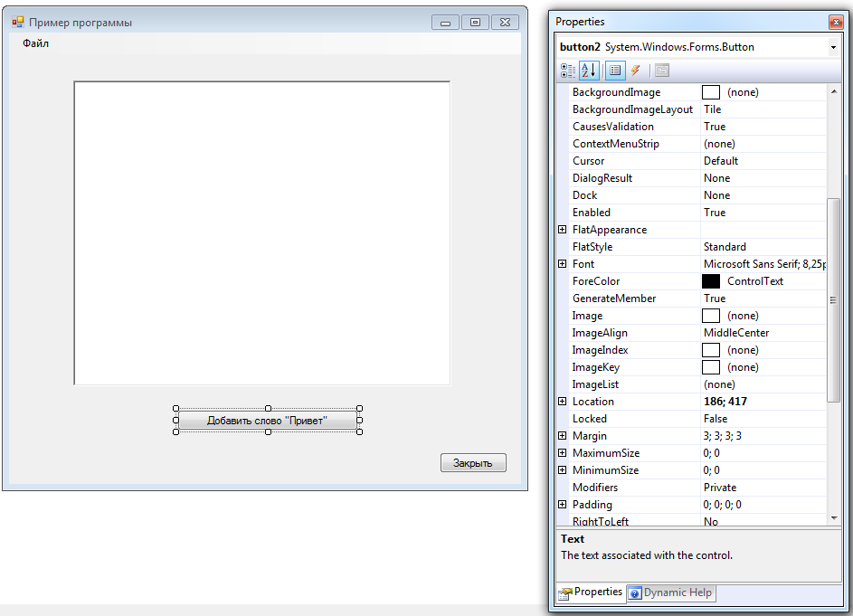Viewport: 853px width, 616px height.
Task: Click the scroll up arrow in Properties grid
Action: (x=834, y=92)
